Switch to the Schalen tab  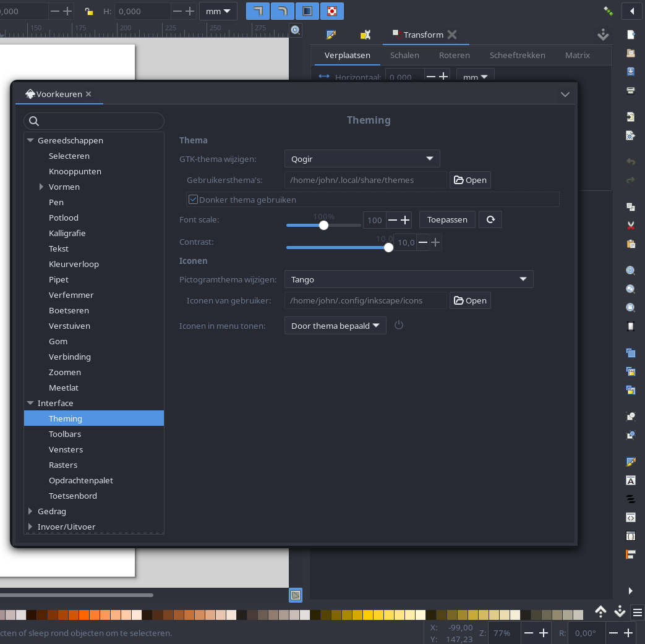404,55
